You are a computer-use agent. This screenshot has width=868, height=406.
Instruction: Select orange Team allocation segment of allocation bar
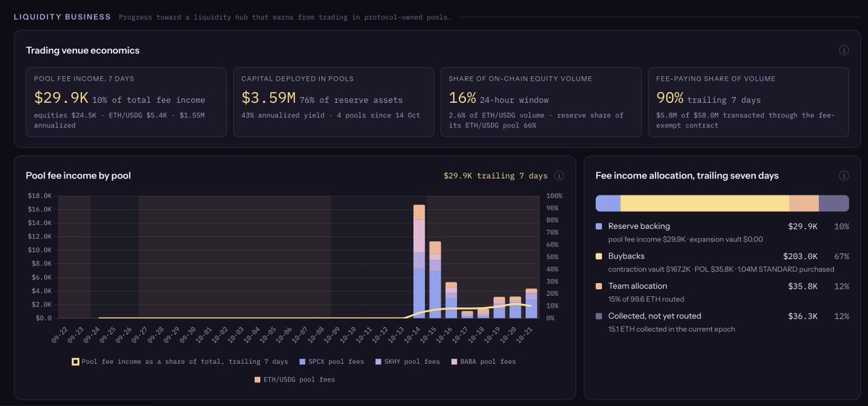coord(804,203)
